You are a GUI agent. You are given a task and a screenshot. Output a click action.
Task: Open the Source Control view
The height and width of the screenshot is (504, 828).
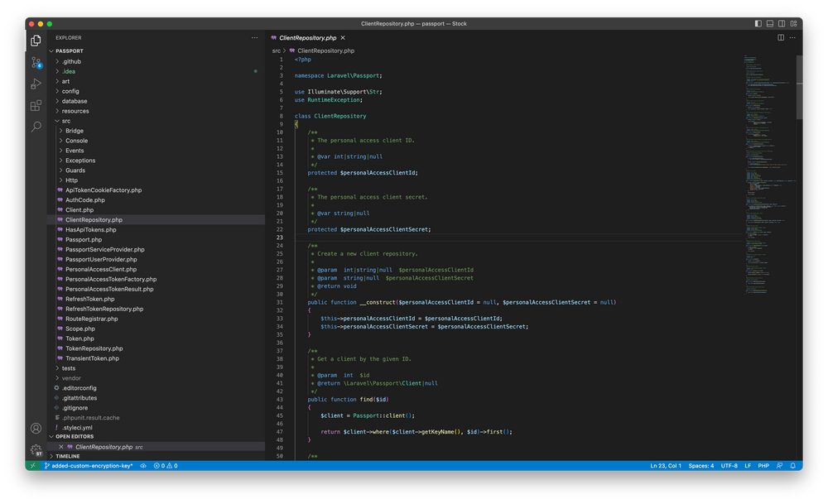[x=36, y=63]
